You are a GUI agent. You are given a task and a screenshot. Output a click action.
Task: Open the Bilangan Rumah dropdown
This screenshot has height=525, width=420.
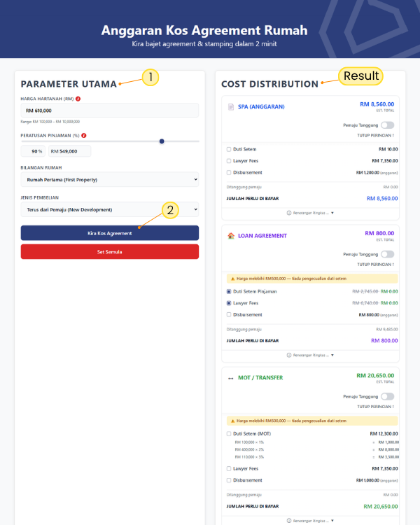click(110, 180)
